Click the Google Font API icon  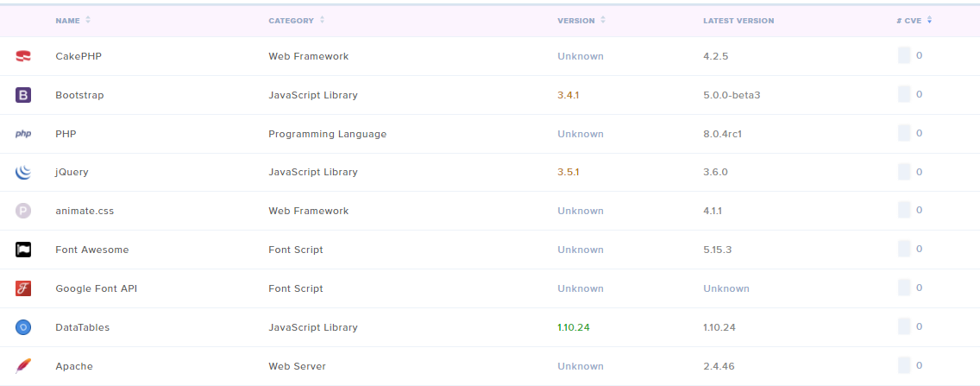[23, 288]
